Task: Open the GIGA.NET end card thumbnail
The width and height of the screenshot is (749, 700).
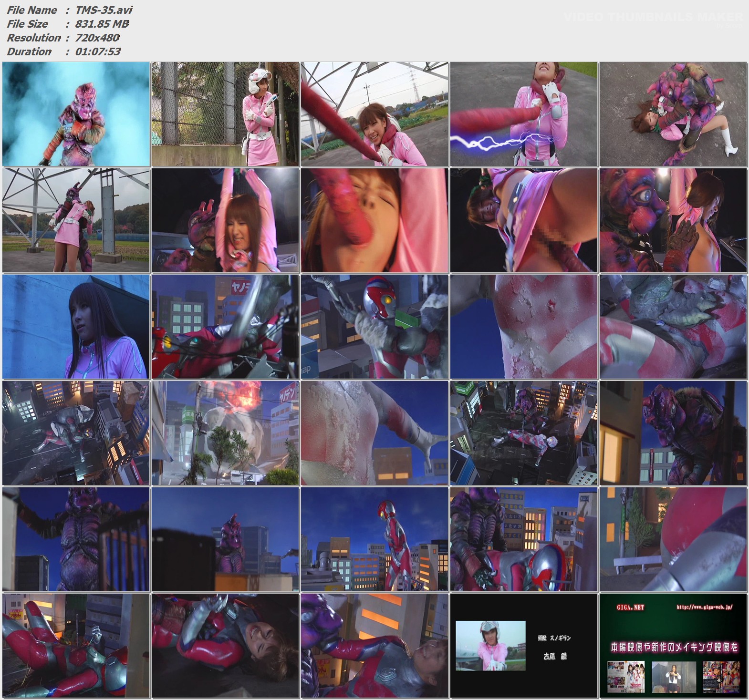Action: tap(673, 646)
